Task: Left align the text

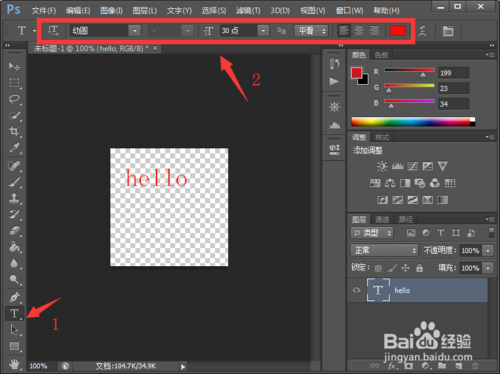Action: 344,31
